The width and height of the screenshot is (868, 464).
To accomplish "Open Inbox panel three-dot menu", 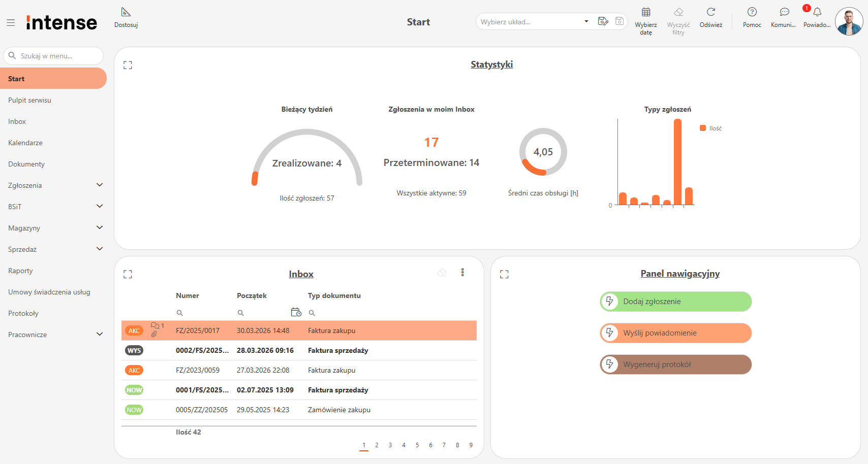I will tap(462, 273).
